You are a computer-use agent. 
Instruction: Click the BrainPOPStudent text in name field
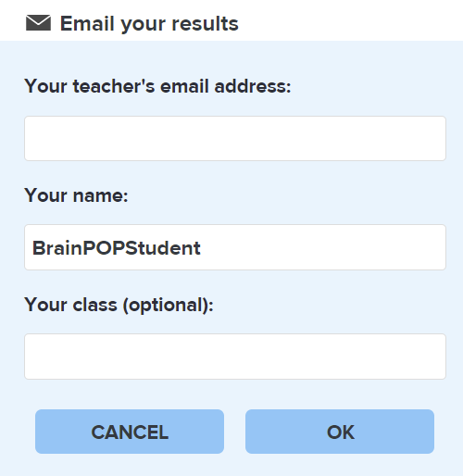coord(117,248)
